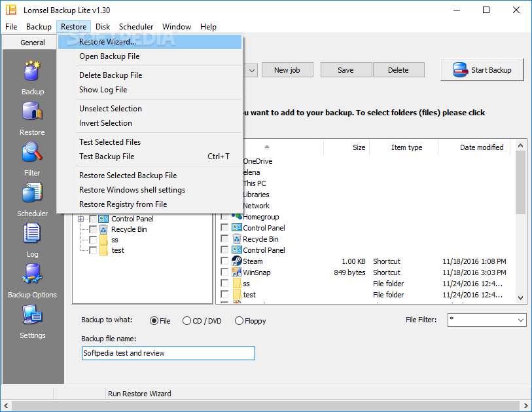Choose Unselect Selection menu entry
The image size is (532, 412).
pyautogui.click(x=150, y=109)
